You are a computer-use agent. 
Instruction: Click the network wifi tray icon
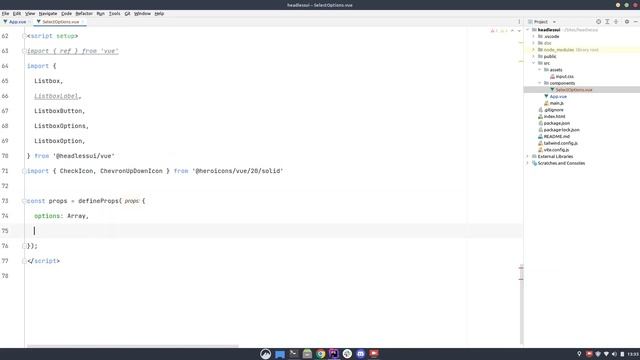click(x=606, y=354)
